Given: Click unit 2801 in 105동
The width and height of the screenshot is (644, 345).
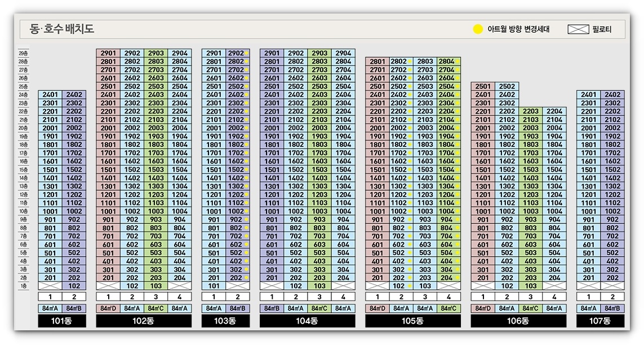Looking at the screenshot, I should (377, 61).
